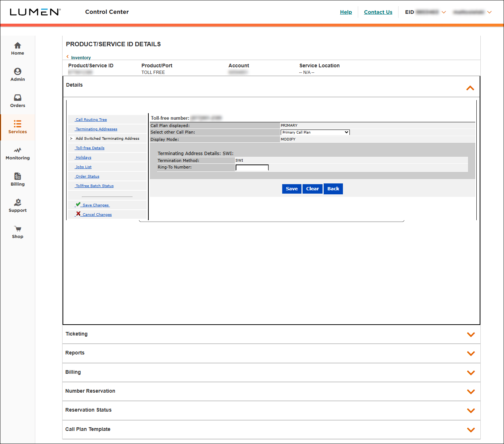Click the Save button

(x=292, y=189)
